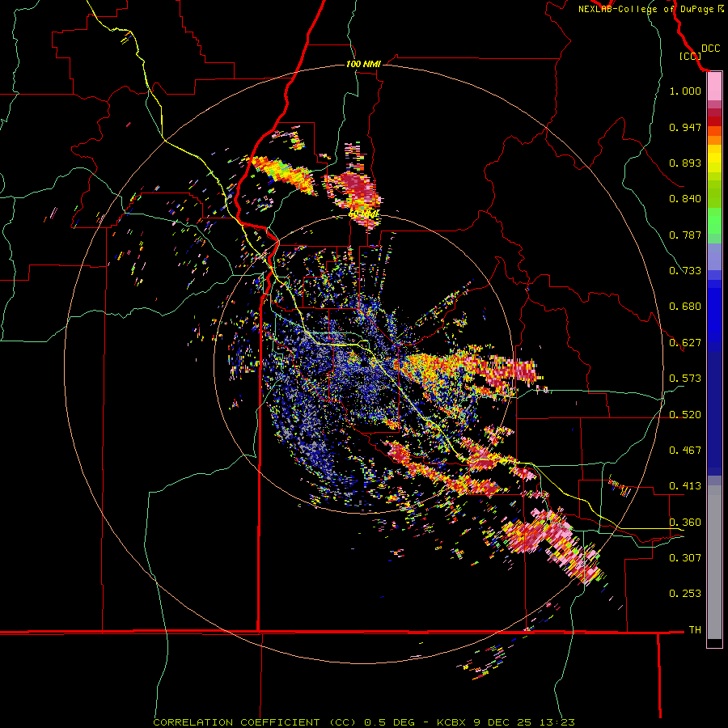The height and width of the screenshot is (728, 728).
Task: Click the 0.253 scale value
Action: tap(685, 594)
